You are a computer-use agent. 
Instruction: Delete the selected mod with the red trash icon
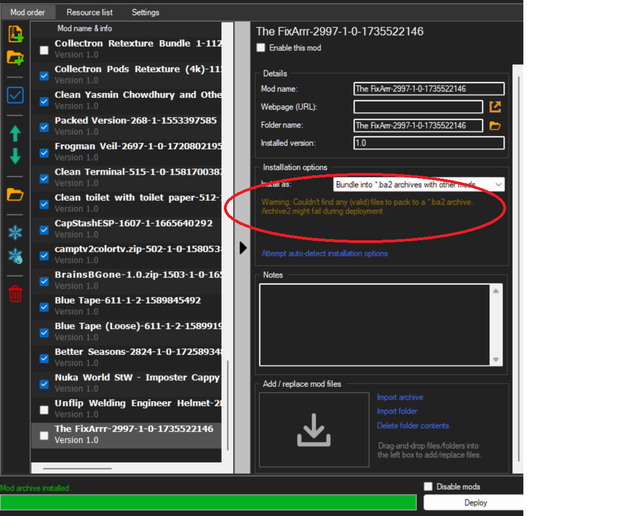click(x=16, y=294)
